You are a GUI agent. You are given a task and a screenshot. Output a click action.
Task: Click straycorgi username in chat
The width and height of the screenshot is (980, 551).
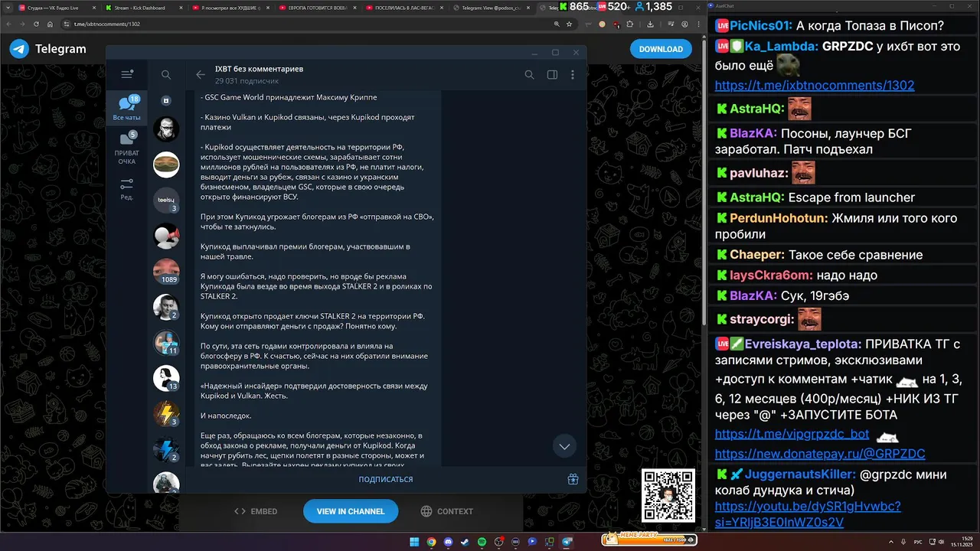click(762, 318)
